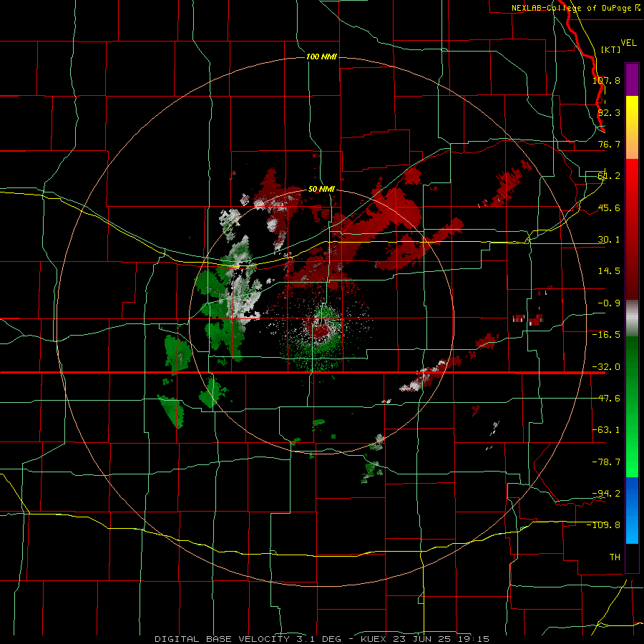
Task: Pick the gray segment of the color bar
Action: tap(632, 318)
